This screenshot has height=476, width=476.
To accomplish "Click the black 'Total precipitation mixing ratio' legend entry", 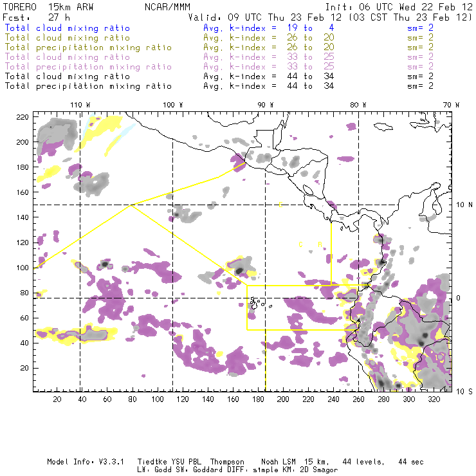I will (88, 86).
